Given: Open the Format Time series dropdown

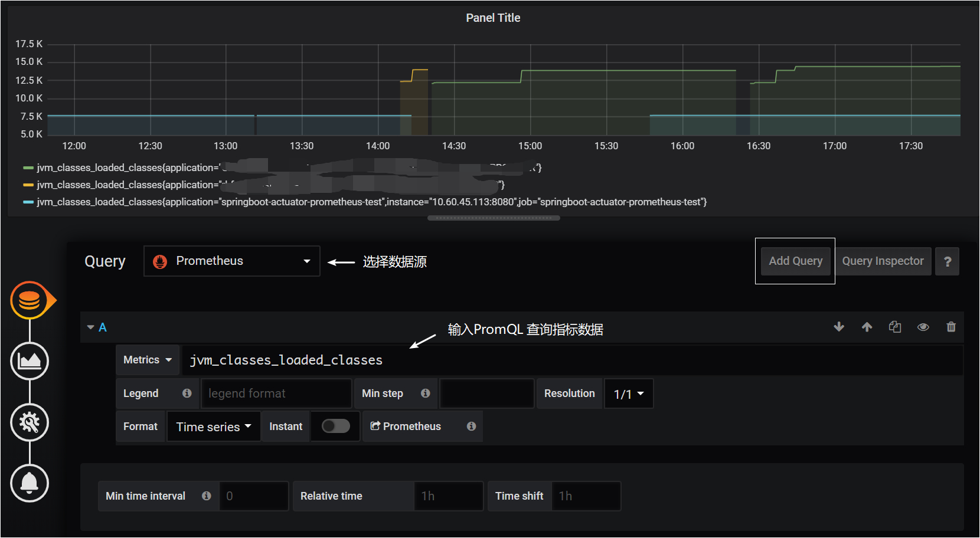Looking at the screenshot, I should (x=214, y=427).
